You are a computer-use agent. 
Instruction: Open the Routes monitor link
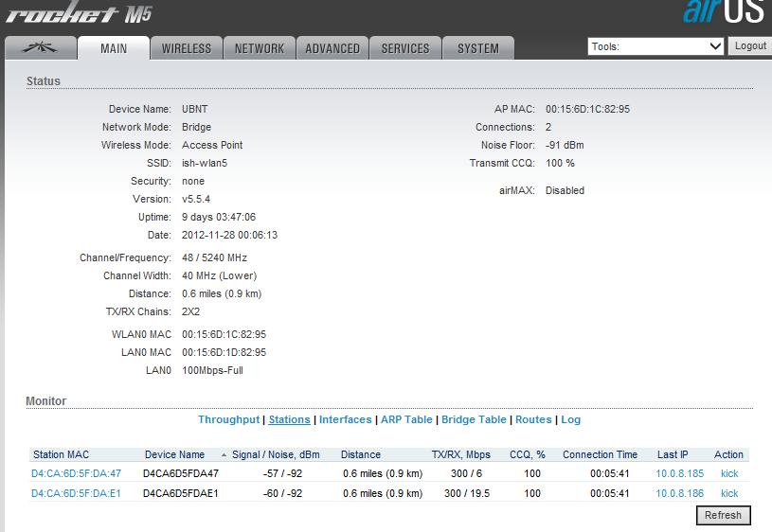click(533, 419)
